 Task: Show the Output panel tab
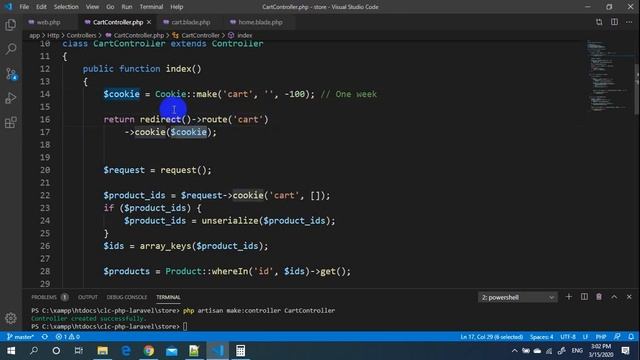pyautogui.click(x=88, y=297)
